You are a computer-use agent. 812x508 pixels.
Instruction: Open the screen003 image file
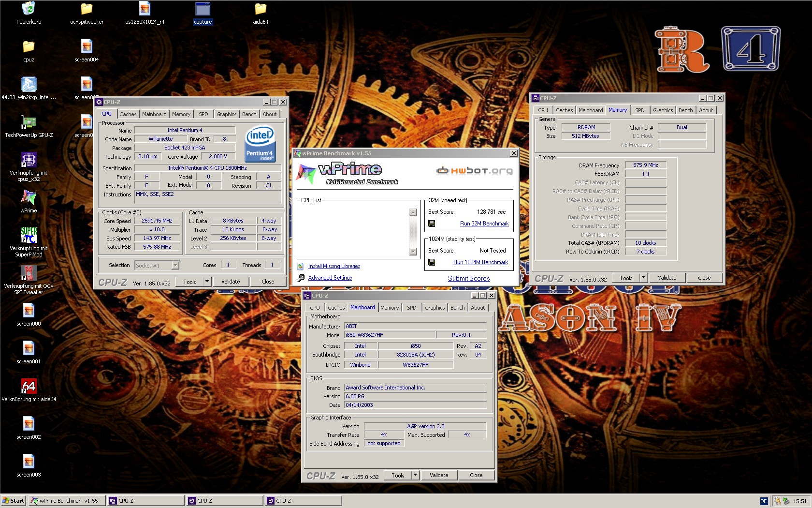coord(29,462)
